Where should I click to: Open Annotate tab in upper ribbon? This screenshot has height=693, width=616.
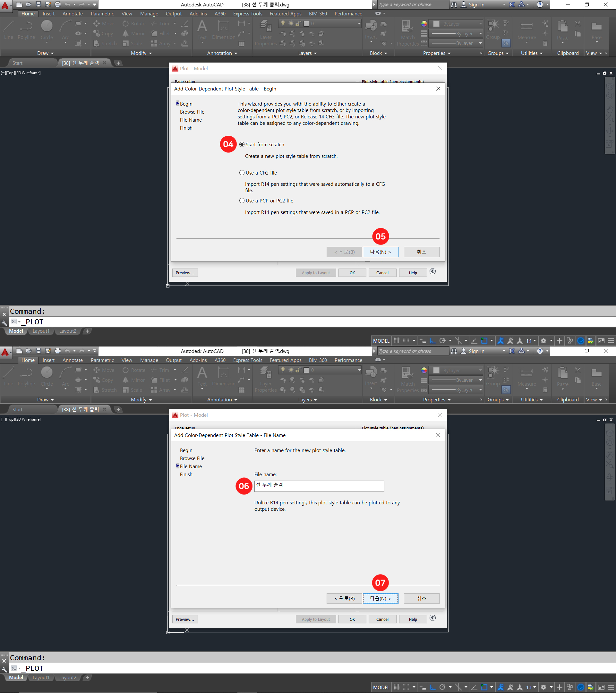click(73, 13)
